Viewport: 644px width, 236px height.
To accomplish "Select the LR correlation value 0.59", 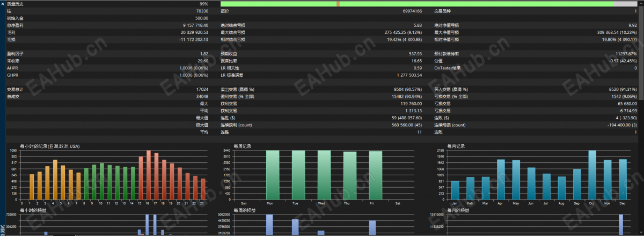I will point(418,68).
